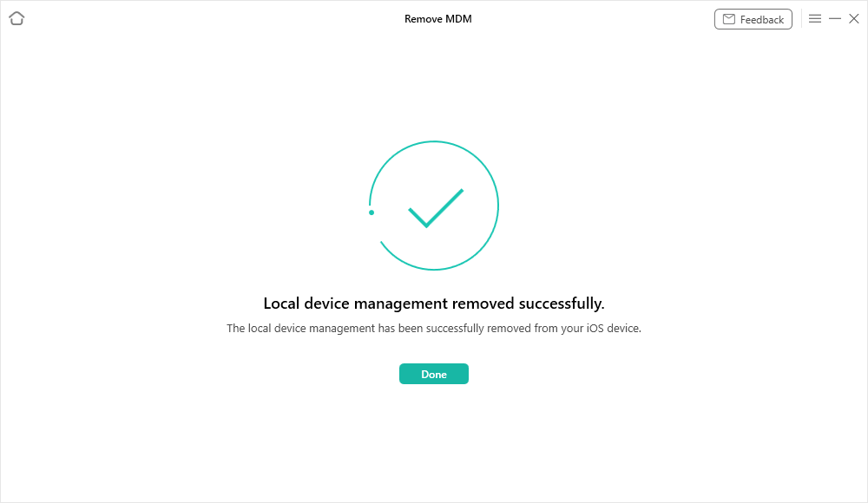Minimize the Remove MDM window

pos(835,18)
